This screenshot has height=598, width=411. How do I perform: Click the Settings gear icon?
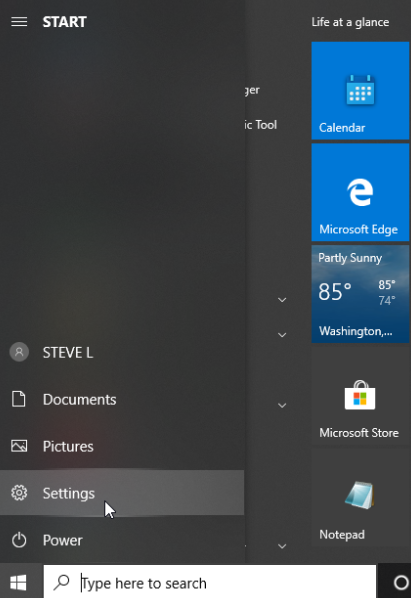19,493
